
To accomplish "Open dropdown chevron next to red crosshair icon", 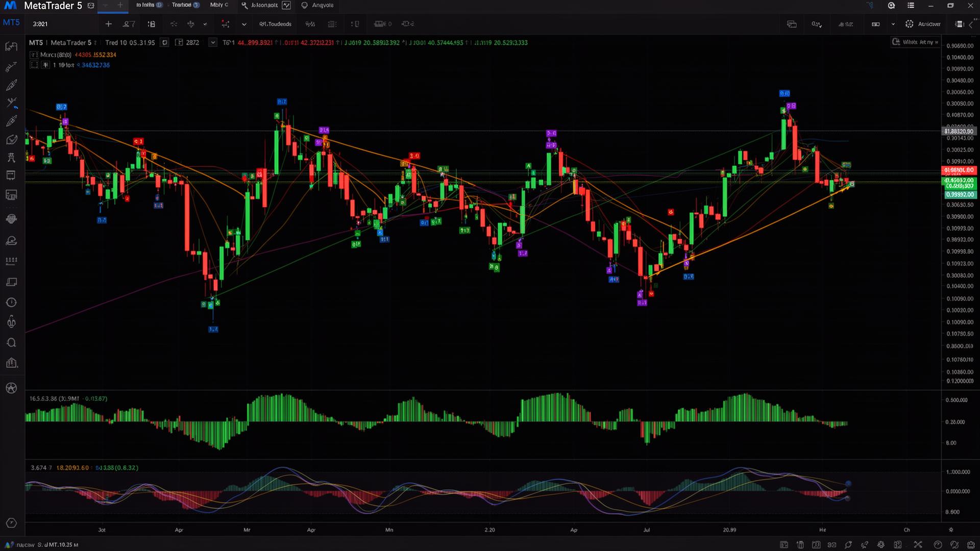I will pos(244,24).
